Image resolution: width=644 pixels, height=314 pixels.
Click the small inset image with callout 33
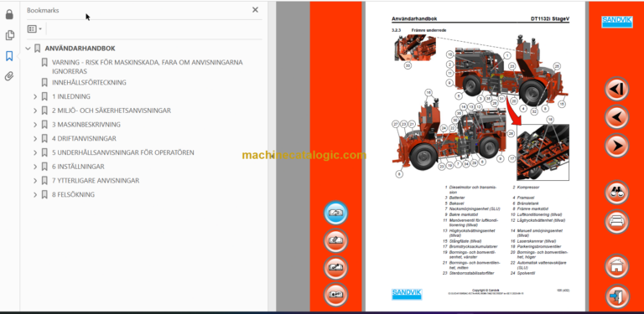(x=415, y=48)
